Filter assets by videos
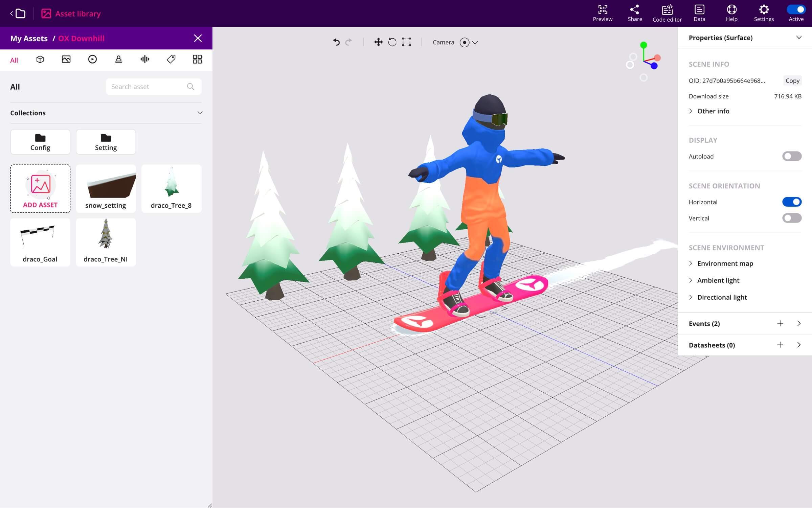The width and height of the screenshot is (812, 508). (92, 60)
